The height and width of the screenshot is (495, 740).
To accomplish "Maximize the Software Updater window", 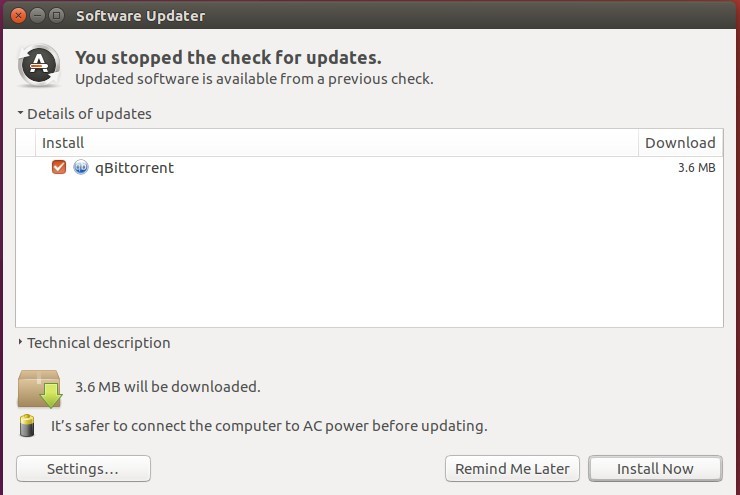I will coord(57,16).
